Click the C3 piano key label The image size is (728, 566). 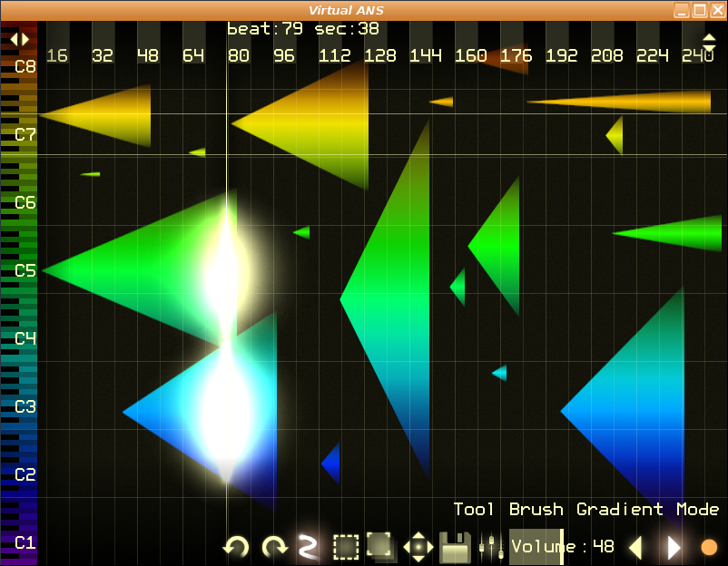click(x=25, y=407)
